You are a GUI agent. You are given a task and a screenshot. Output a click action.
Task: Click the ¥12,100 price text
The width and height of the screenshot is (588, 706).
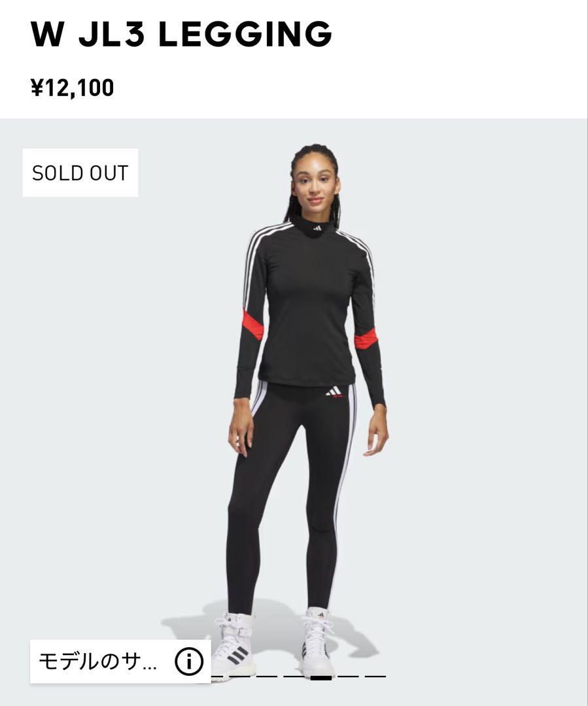pos(72,88)
